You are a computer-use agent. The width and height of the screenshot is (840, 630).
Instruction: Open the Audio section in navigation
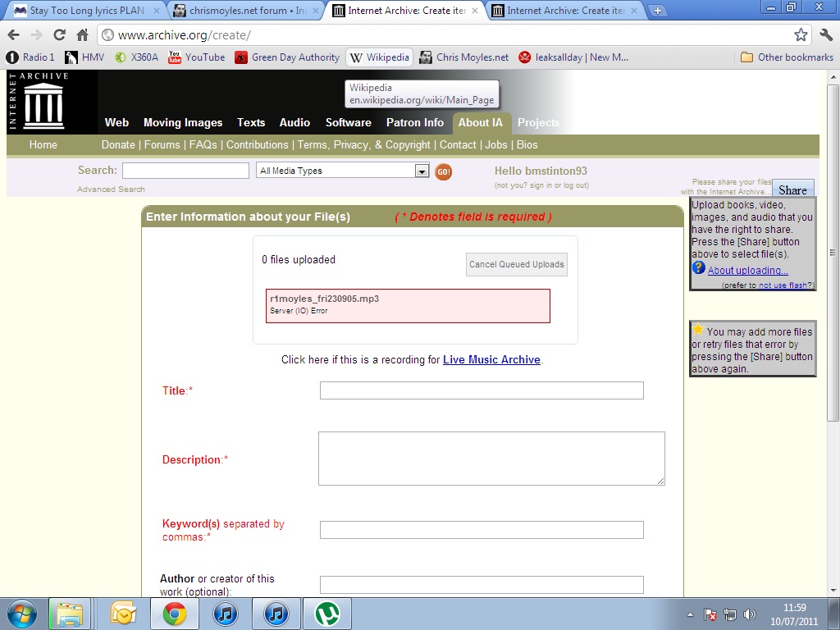294,122
